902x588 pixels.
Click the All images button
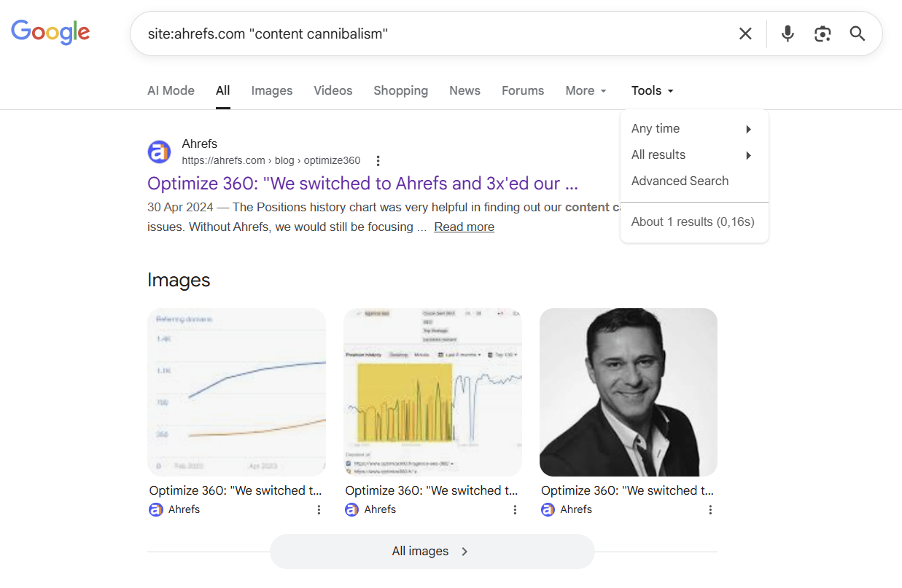[432, 552]
